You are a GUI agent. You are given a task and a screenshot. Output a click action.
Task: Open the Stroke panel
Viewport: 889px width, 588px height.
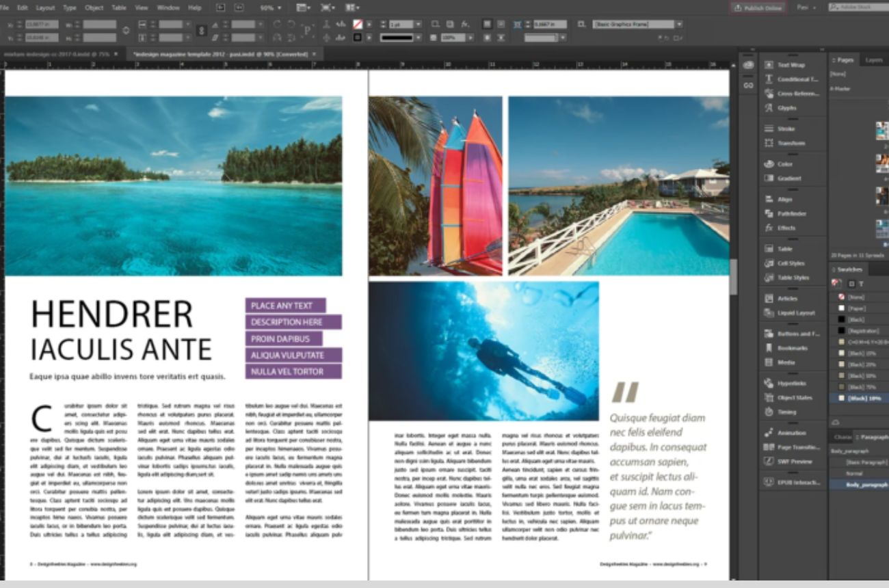[x=785, y=129]
